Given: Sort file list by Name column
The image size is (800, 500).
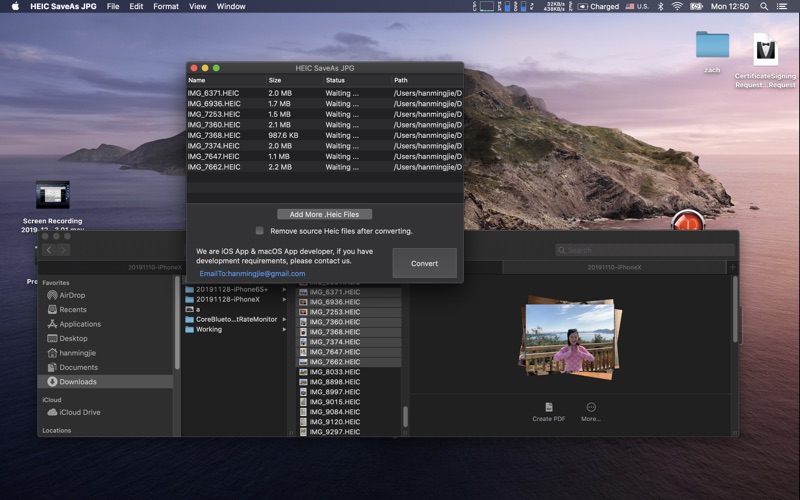Looking at the screenshot, I should pyautogui.click(x=227, y=80).
